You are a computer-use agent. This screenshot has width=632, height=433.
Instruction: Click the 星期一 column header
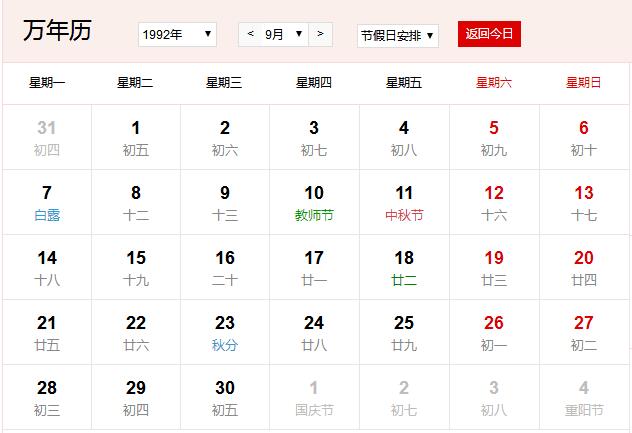click(47, 83)
